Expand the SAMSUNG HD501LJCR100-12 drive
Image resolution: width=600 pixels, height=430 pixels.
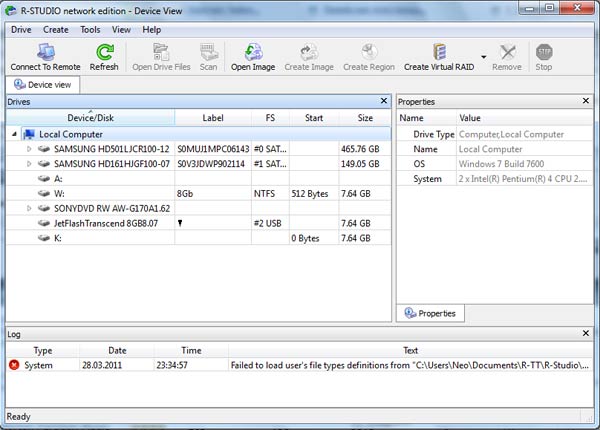[x=29, y=149]
